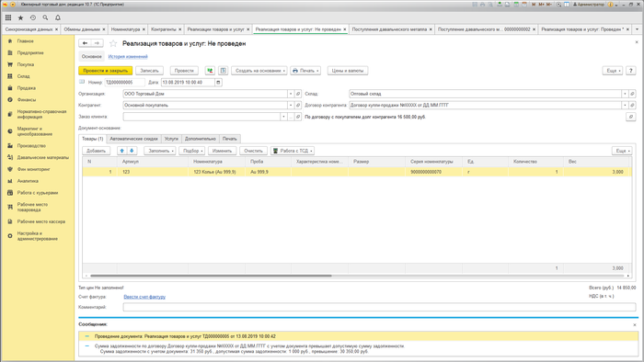This screenshot has width=644, height=362.
Task: Open the Заполнить dropdown
Action: 160,151
